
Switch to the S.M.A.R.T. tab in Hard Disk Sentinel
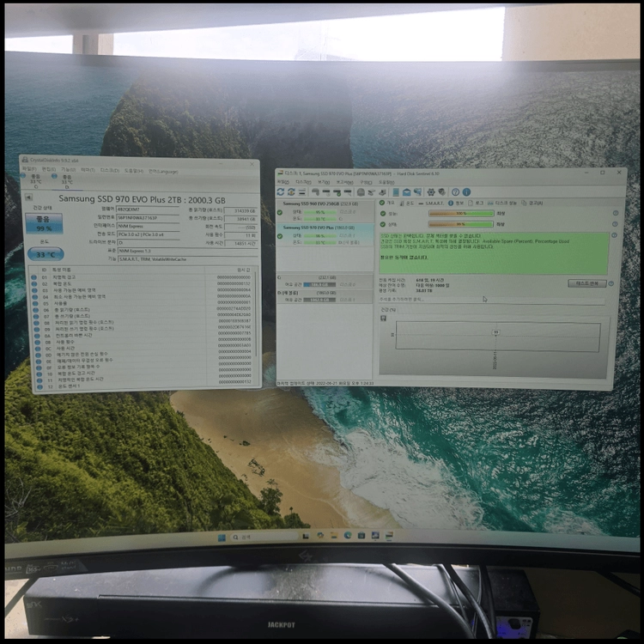[x=431, y=203]
